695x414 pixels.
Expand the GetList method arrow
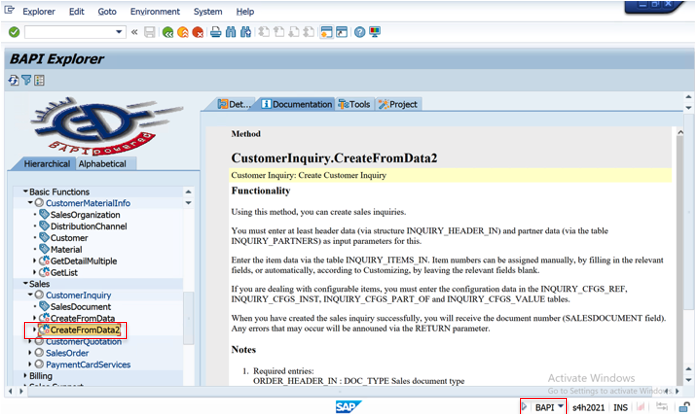coord(35,272)
